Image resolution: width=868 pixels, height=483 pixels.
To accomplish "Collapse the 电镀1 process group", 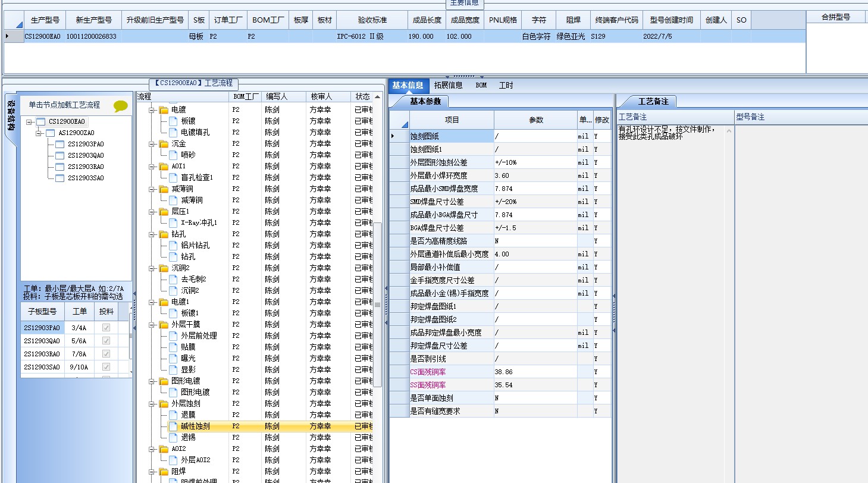I will coord(152,303).
